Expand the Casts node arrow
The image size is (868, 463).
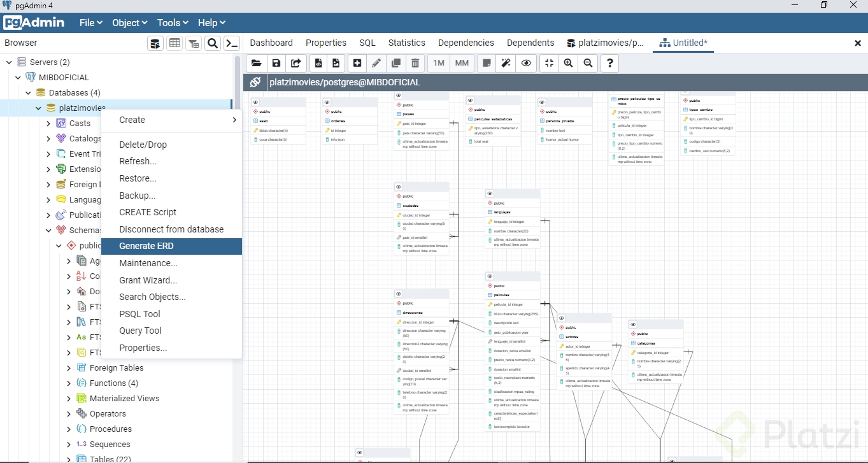click(49, 124)
